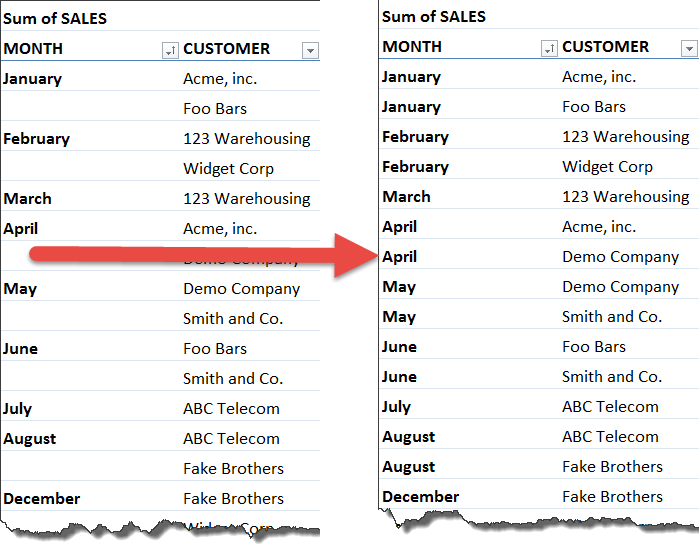
Task: Select the July label in left table
Action: [17, 409]
